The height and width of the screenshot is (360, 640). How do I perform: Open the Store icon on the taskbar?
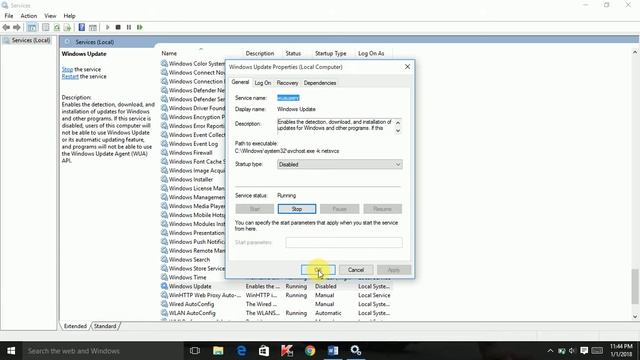click(264, 351)
